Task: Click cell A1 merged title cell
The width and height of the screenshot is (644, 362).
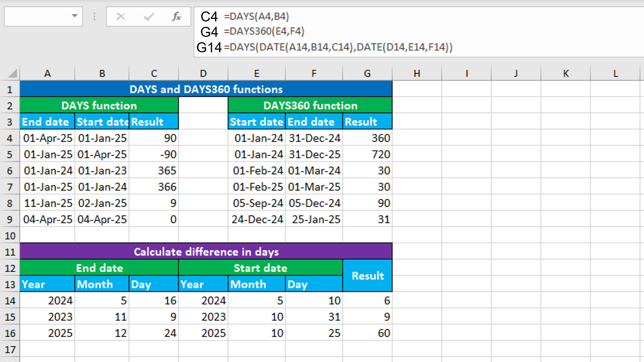Action: pos(206,88)
